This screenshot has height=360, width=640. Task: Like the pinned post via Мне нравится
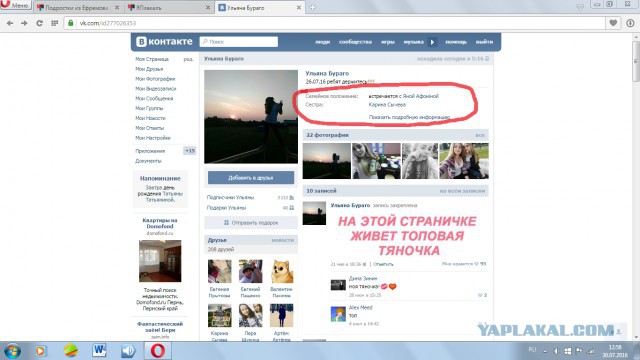click(x=464, y=264)
